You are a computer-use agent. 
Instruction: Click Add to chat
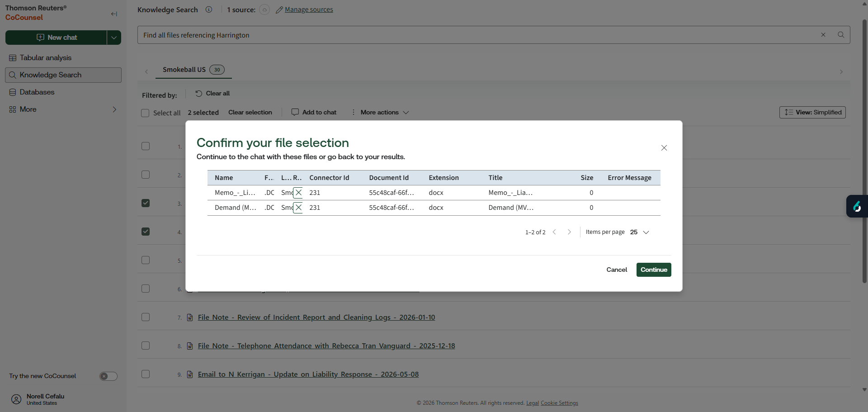(314, 113)
